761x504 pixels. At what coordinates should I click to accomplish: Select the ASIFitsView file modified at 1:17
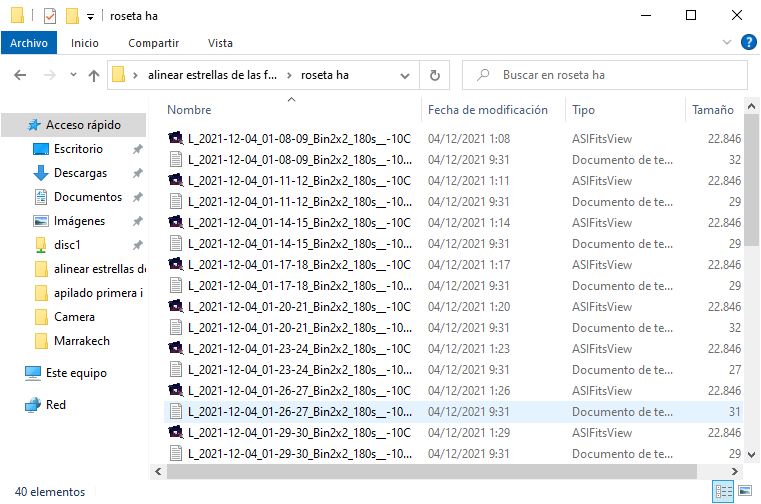point(453,265)
